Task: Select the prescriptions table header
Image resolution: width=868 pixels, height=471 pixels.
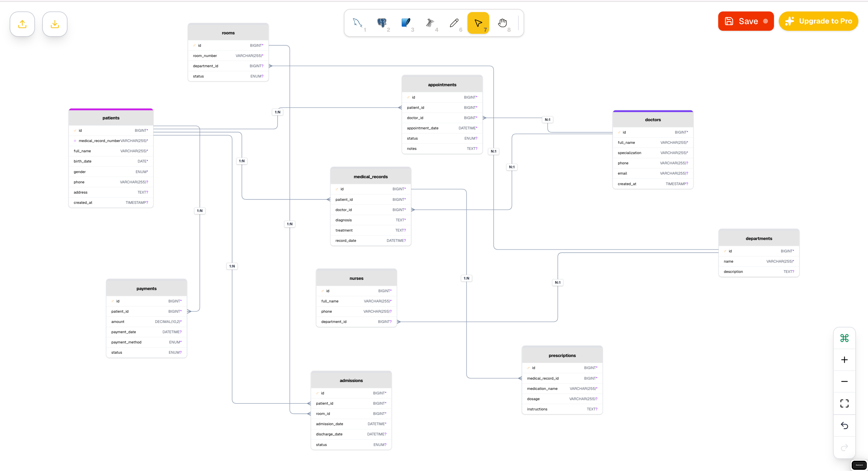Action: (x=562, y=355)
